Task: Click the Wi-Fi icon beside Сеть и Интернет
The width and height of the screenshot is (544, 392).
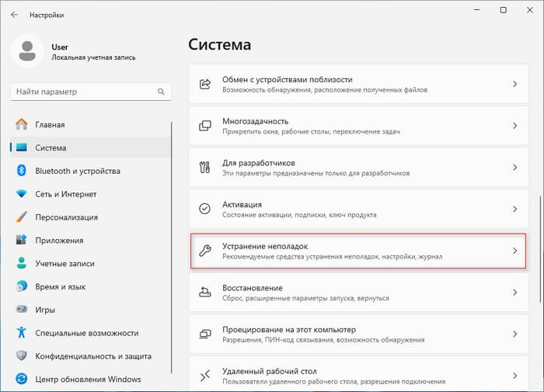Action: 21,194
